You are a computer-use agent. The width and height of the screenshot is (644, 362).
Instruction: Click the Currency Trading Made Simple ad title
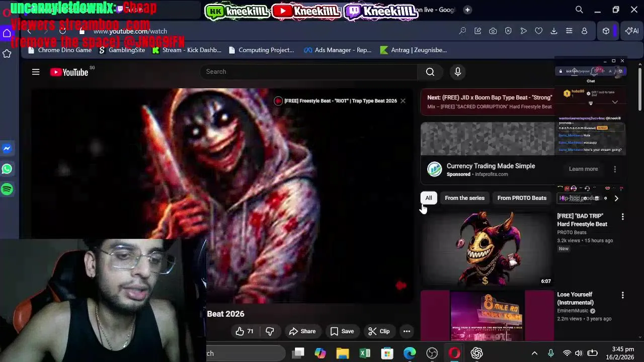point(491,166)
